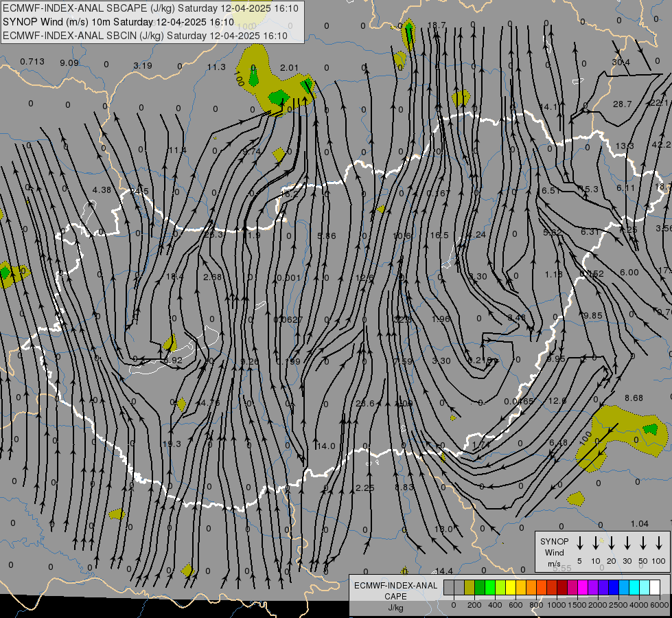This screenshot has height=618, width=672.
Task: Pick the dark blue CAPE legend swatch
Action: tap(614, 587)
